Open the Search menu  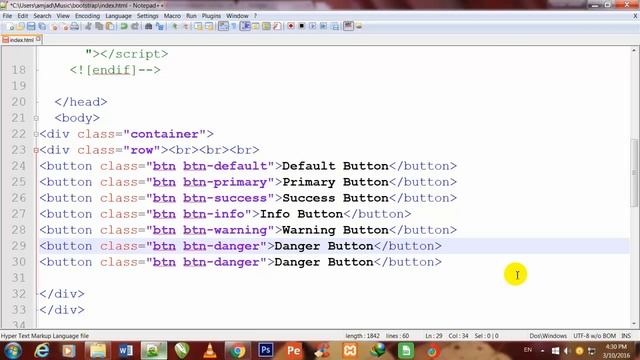pyautogui.click(x=42, y=16)
